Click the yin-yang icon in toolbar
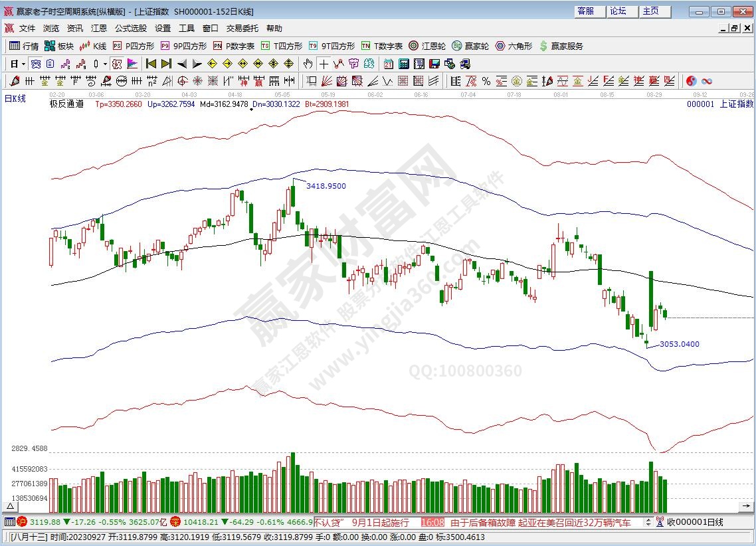The width and height of the screenshot is (756, 546). pyautogui.click(x=692, y=81)
